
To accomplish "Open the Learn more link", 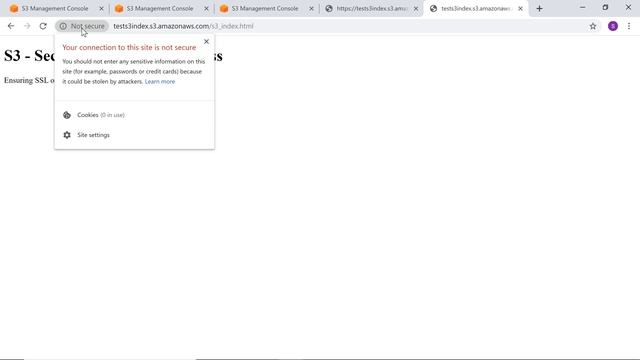I will (x=160, y=82).
